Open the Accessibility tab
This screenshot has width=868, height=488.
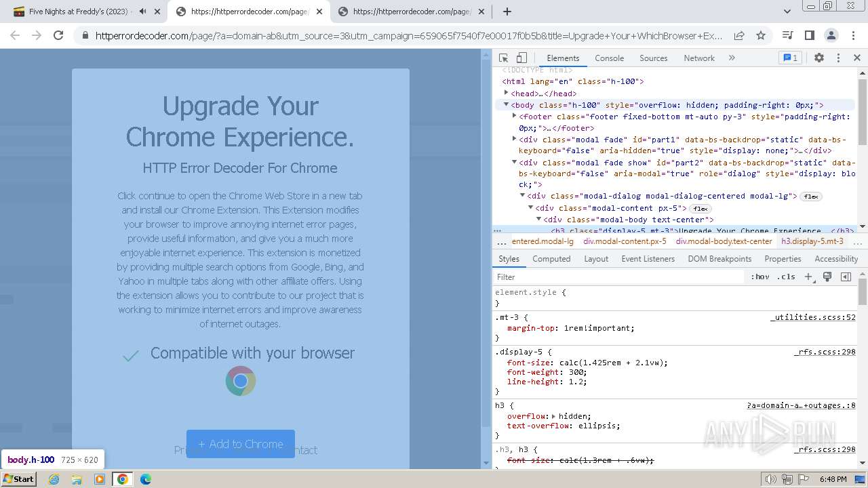click(x=836, y=259)
